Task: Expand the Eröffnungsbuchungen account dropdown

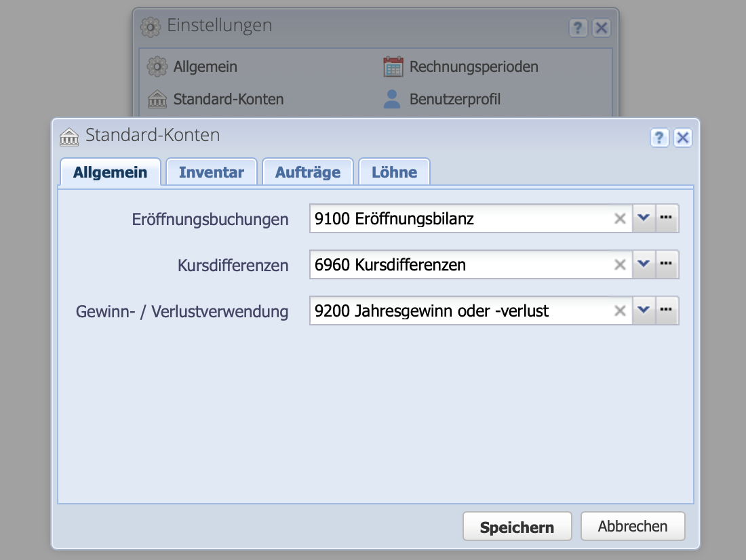Action: pyautogui.click(x=644, y=218)
